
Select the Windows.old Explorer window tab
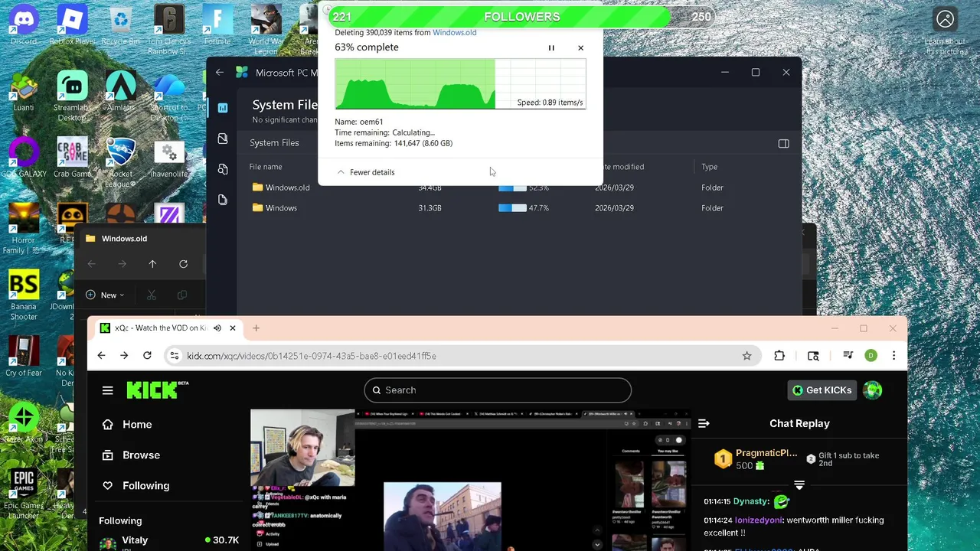point(124,239)
